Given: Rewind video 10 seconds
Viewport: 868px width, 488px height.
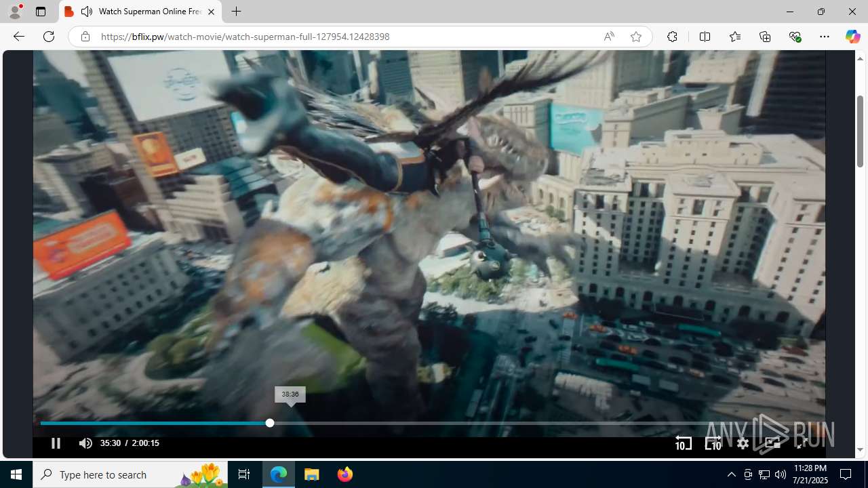Looking at the screenshot, I should pyautogui.click(x=683, y=443).
